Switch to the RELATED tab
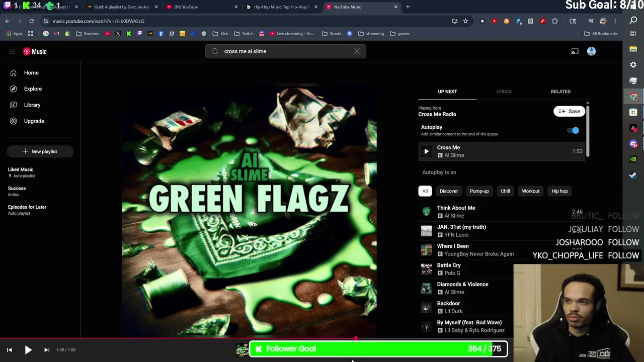The image size is (644, 362). 560,92
